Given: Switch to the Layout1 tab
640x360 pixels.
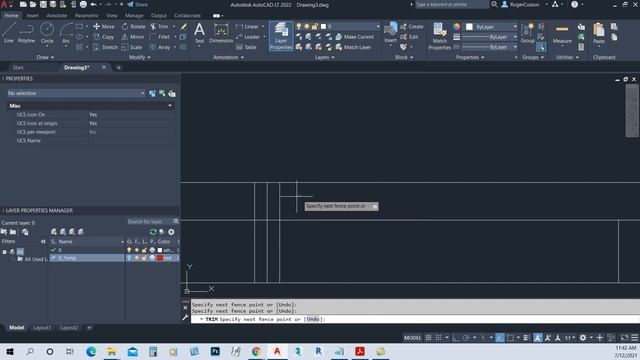Looking at the screenshot, I should tap(42, 328).
